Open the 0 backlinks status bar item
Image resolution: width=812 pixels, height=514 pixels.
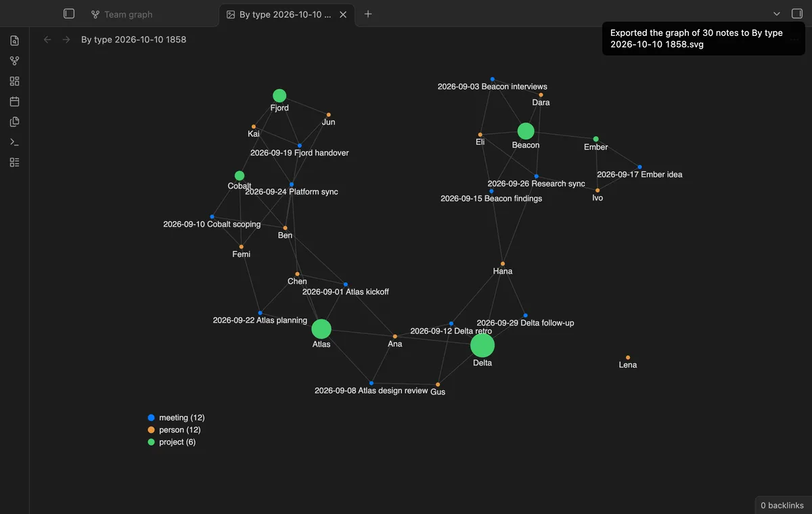click(782, 505)
